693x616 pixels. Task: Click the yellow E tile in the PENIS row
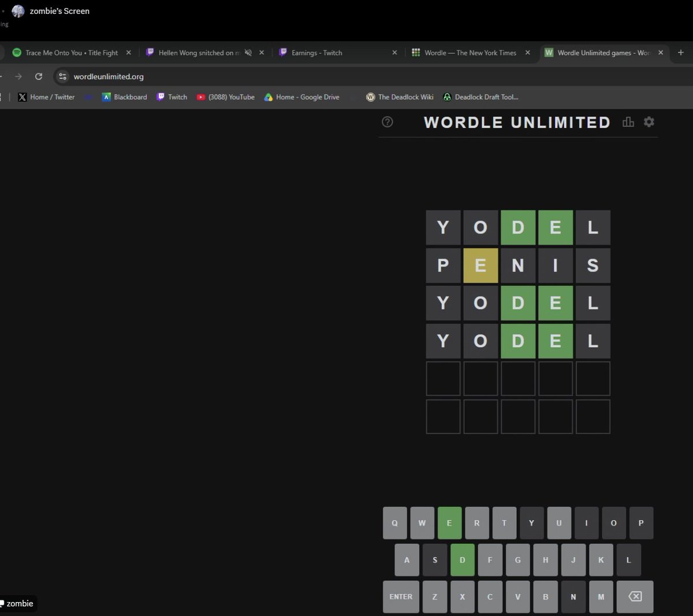point(480,265)
